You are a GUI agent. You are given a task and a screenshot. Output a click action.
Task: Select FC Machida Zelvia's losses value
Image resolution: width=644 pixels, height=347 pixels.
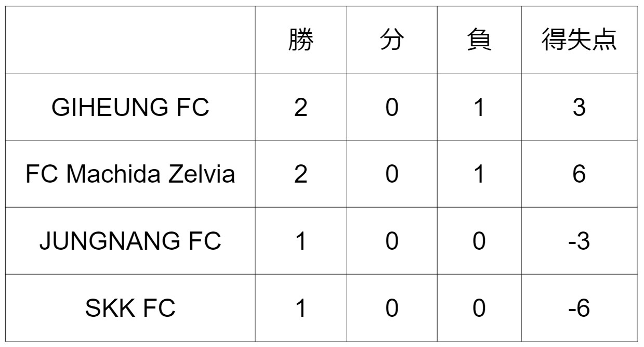[479, 174]
